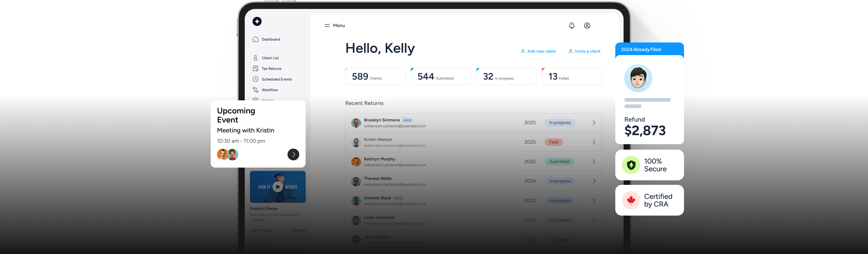
Task: Click Theresa Webb In progress badge
Action: point(560,181)
